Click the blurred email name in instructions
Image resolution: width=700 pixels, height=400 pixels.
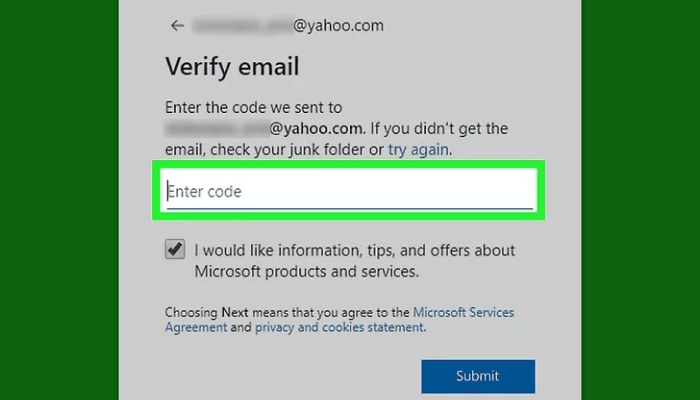pyautogui.click(x=215, y=129)
